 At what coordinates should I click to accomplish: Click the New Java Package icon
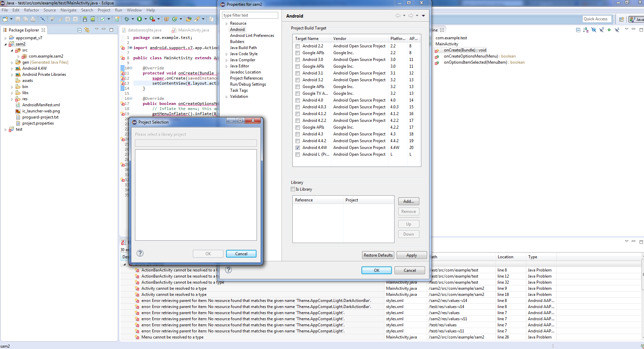tap(166, 19)
